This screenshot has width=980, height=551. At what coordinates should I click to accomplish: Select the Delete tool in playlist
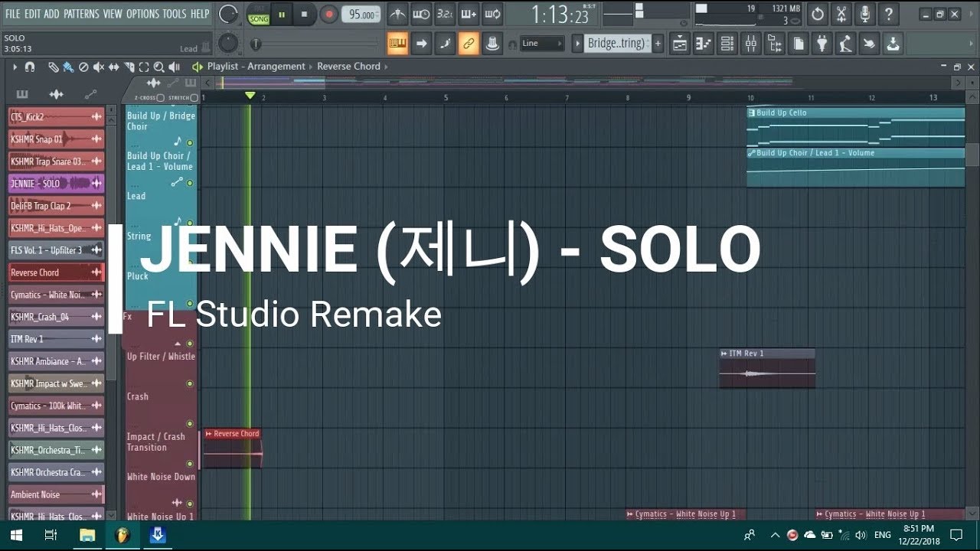pos(83,67)
